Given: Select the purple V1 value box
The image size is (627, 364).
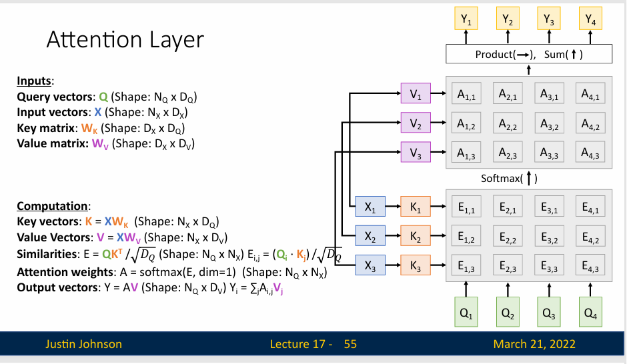Looking at the screenshot, I should click(416, 93).
